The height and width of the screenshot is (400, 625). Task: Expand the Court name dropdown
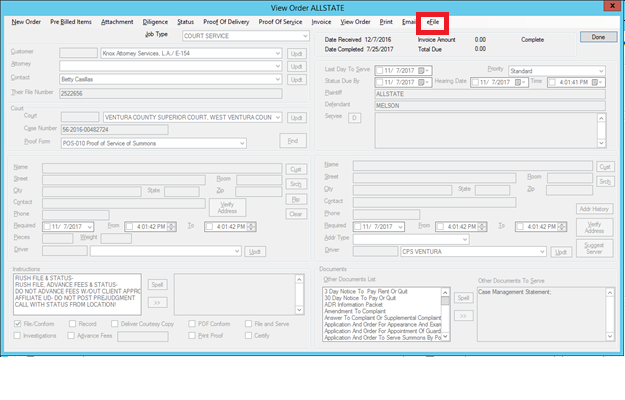pos(278,118)
